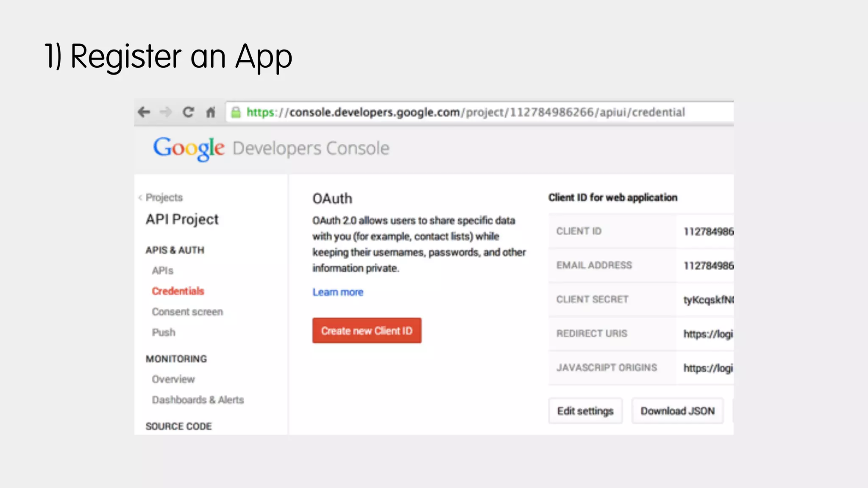Click the Edit settings button
This screenshot has height=488, width=868.
(585, 411)
